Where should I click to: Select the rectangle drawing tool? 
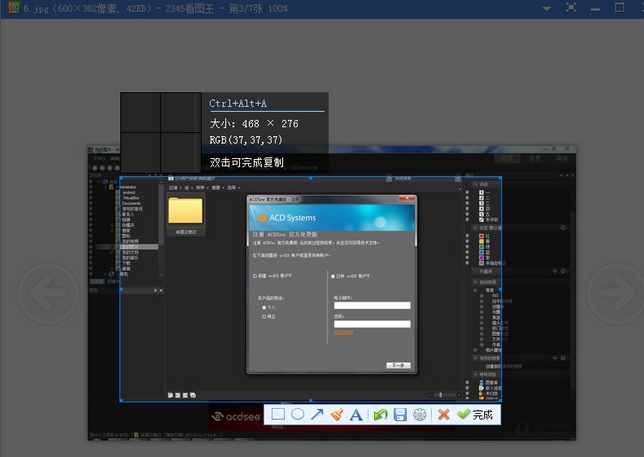(279, 415)
